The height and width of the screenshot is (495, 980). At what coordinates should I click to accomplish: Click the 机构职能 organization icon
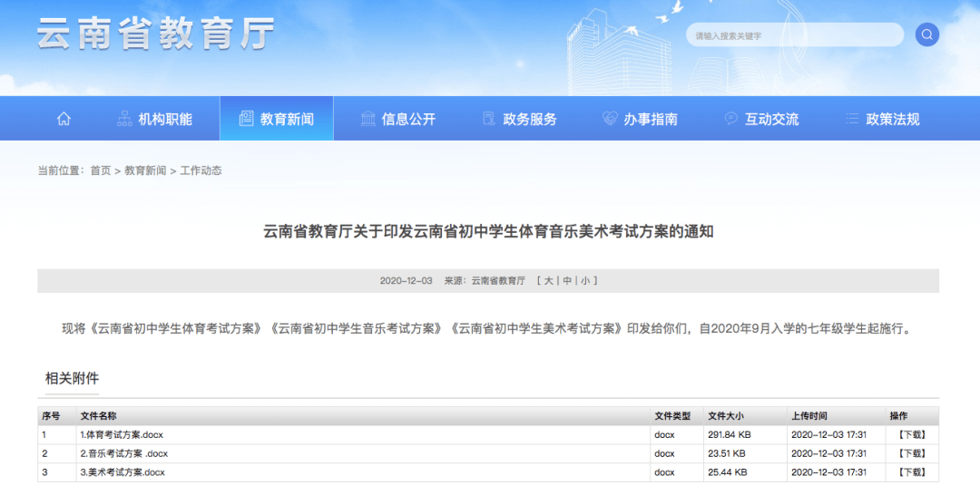(x=124, y=119)
